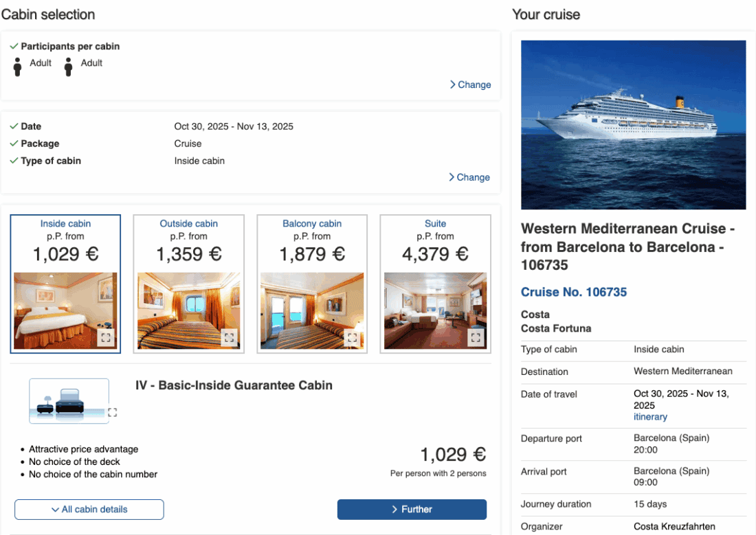Enlarge the Suite photo via expand icon

476,337
